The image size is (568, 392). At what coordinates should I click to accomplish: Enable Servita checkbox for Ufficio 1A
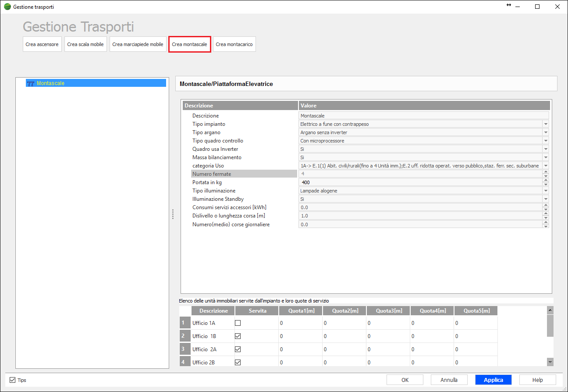point(238,323)
